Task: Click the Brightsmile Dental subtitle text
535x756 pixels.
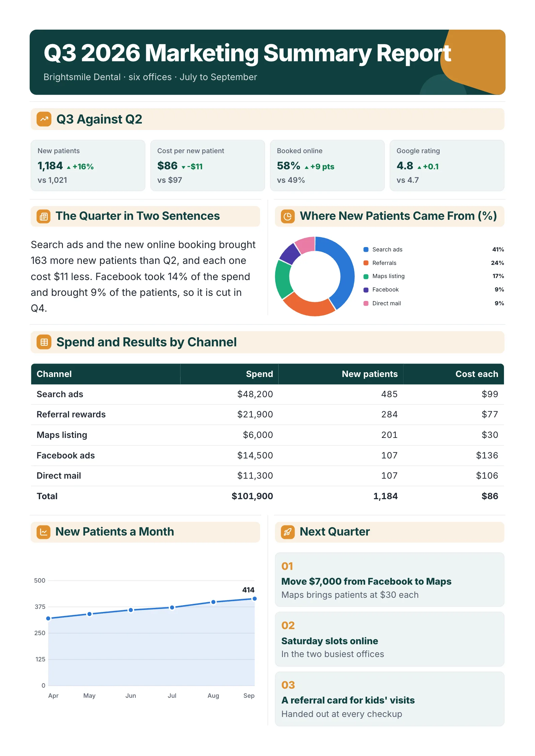Action: pos(150,77)
